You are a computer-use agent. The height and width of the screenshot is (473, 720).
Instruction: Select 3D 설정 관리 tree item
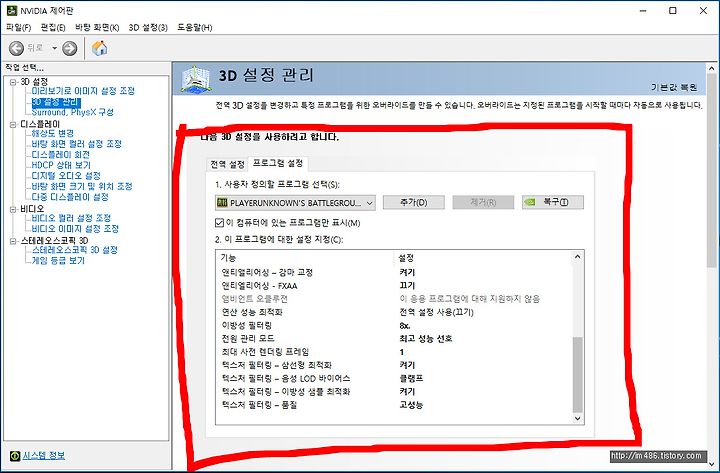coord(56,102)
